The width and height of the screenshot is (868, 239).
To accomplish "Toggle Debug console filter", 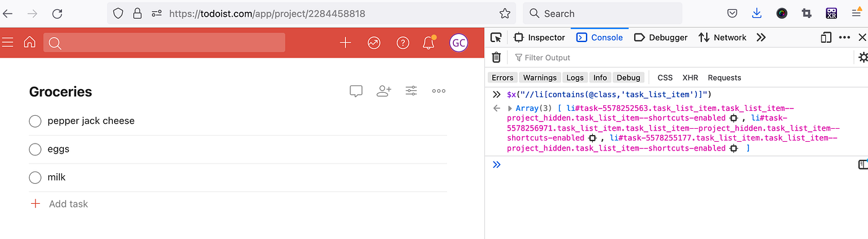I will pyautogui.click(x=628, y=77).
